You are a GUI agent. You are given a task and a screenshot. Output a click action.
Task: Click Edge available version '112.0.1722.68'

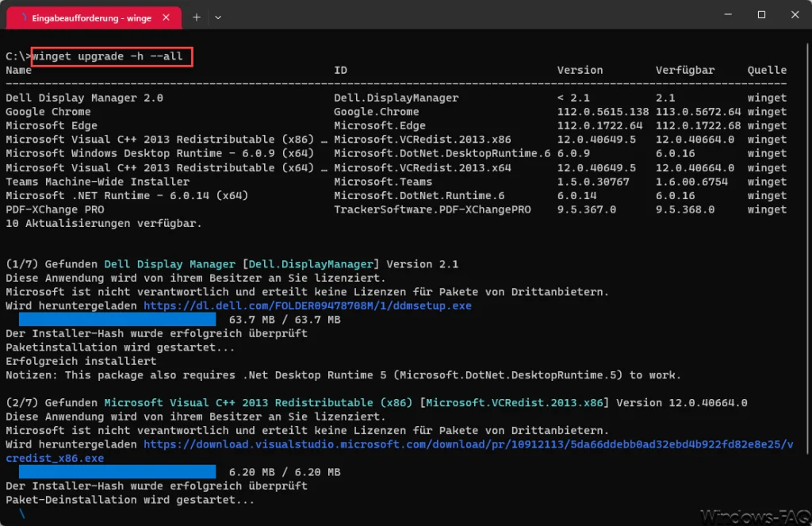pyautogui.click(x=698, y=126)
